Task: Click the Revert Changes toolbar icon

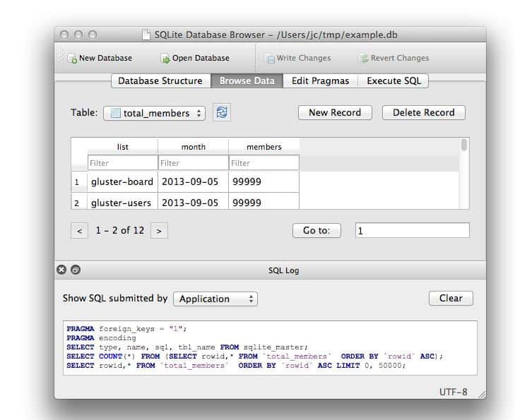Action: 363,59
